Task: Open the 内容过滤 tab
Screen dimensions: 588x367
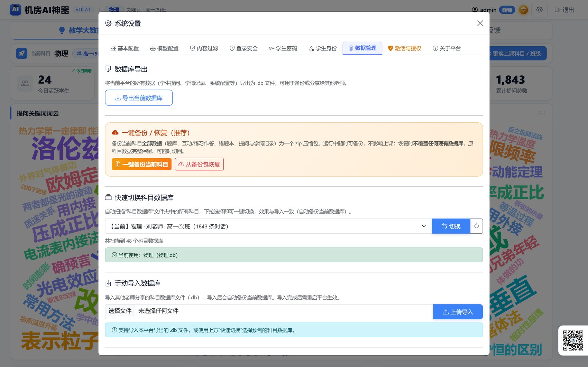Action: (204, 48)
